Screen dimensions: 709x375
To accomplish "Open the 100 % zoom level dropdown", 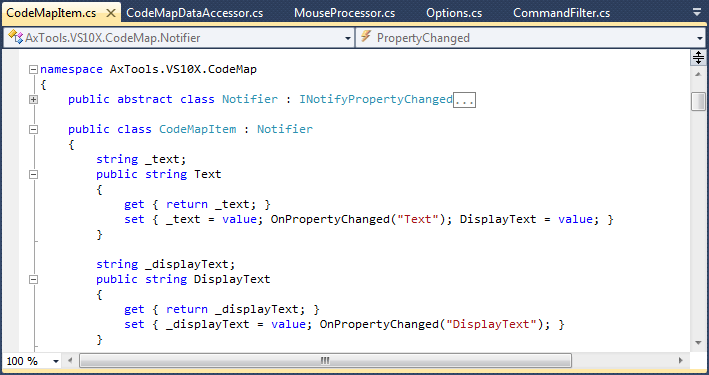I will pos(32,361).
